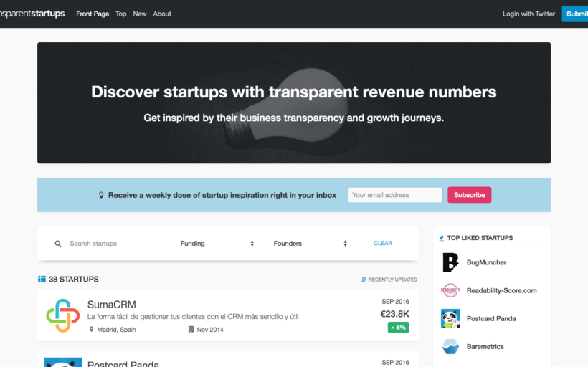Click the green 8% growth badge
The height and width of the screenshot is (367, 588).
tap(398, 328)
